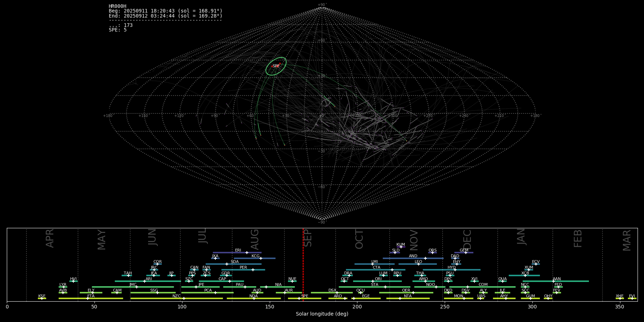Click the End timestamp line
Viewport: 644px width, 322px height.
click(166, 16)
